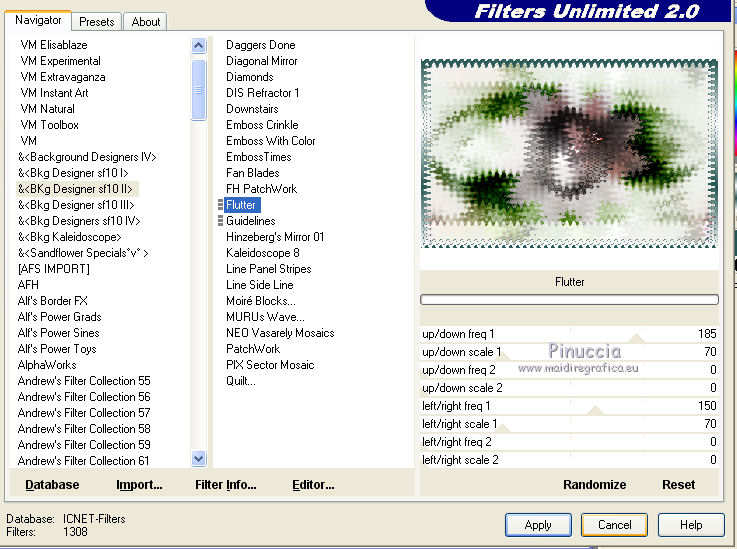Click the Cancel button
Image resolution: width=737 pixels, height=549 pixels.
(x=614, y=525)
